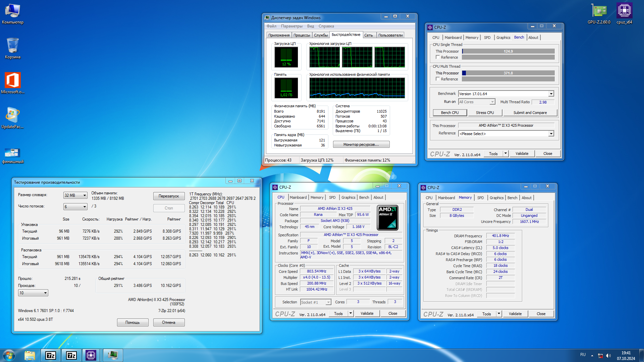This screenshot has height=362, width=644.
Task: Click the RU language indicator
Action: point(583,355)
